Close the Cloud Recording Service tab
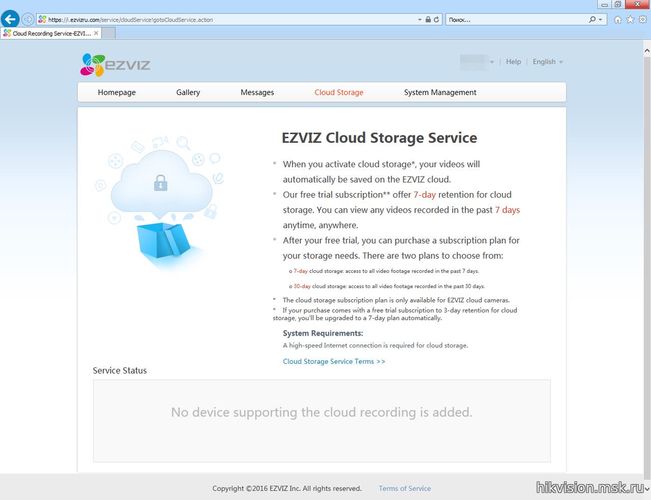 point(96,33)
